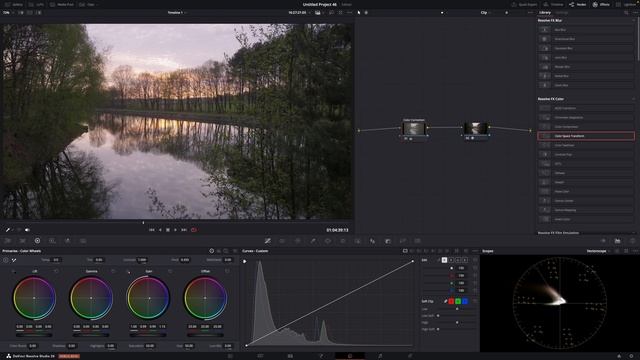Open the Qualifier eyedropper palette
Viewport: 640px width, 360px height.
click(x=313, y=241)
